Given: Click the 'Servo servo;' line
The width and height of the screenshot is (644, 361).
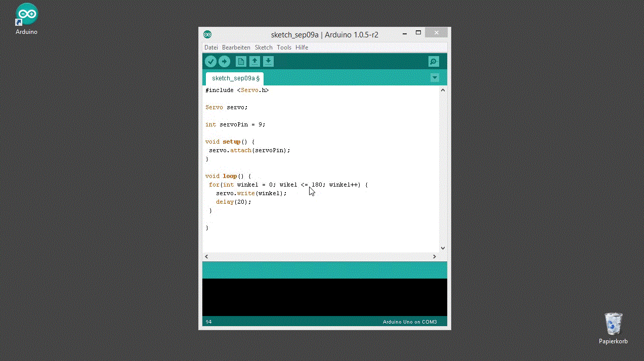Looking at the screenshot, I should pyautogui.click(x=227, y=107).
